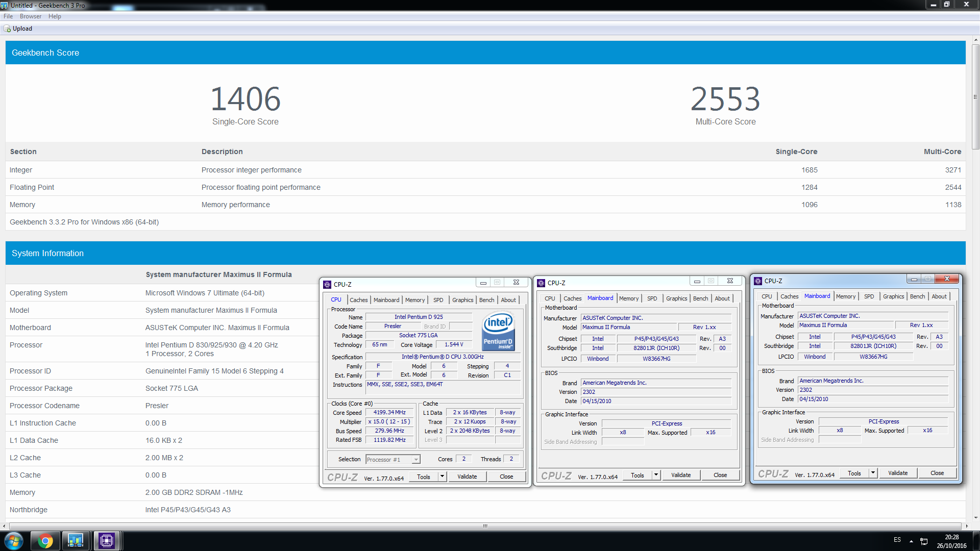
Task: Click the Multiplier value x 15.0 field
Action: point(389,422)
